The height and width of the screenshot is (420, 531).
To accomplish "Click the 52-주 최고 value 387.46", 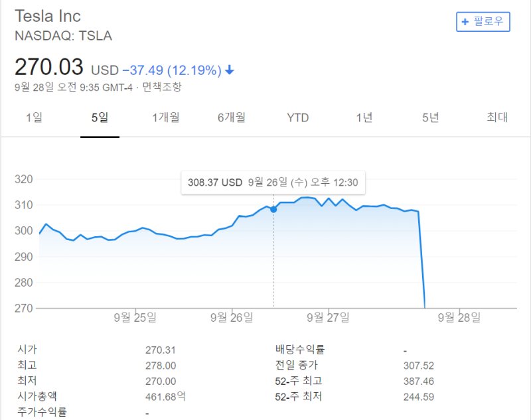I will (419, 382).
